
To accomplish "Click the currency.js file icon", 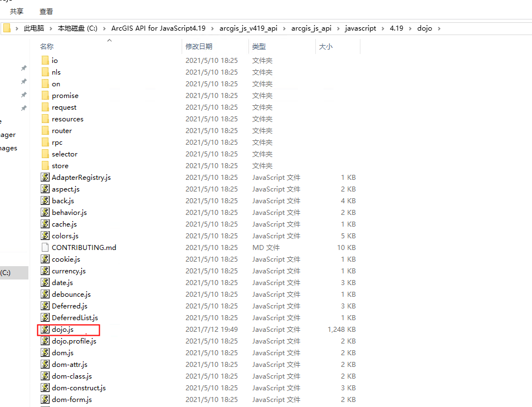I will click(45, 271).
